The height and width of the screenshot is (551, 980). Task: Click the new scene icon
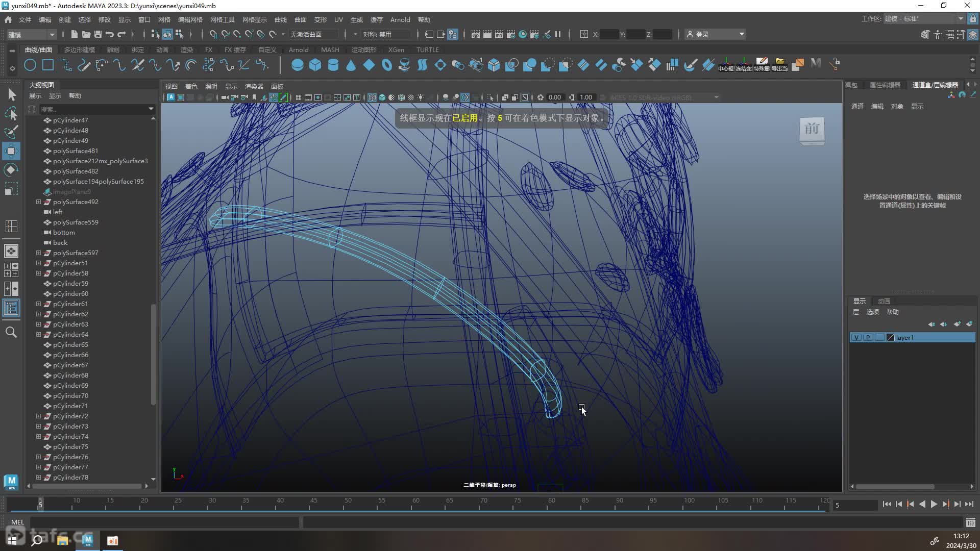coord(74,34)
